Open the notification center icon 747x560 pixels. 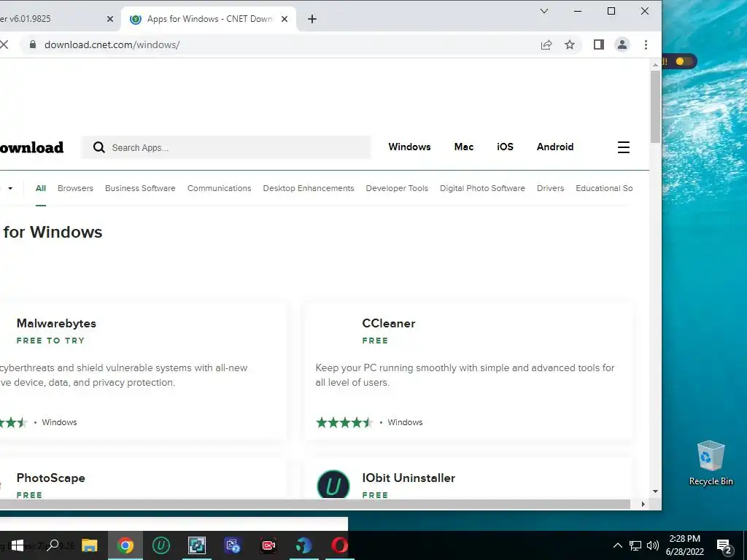[724, 546]
